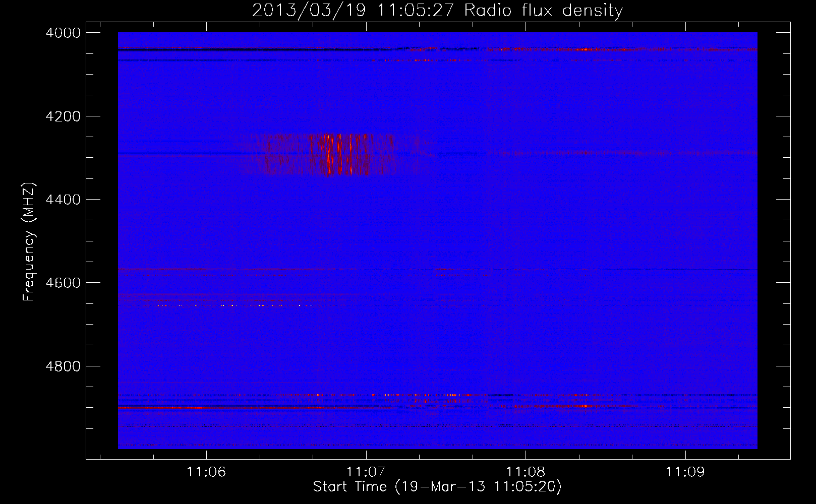Click the 4600 frequency axis label
The image size is (816, 504).
[63, 283]
